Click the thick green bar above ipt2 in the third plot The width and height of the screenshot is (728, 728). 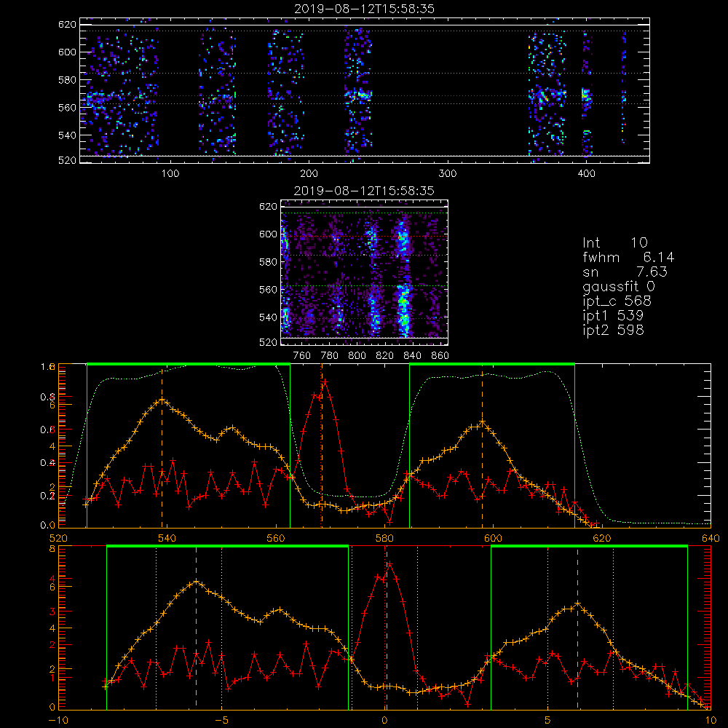click(492, 364)
